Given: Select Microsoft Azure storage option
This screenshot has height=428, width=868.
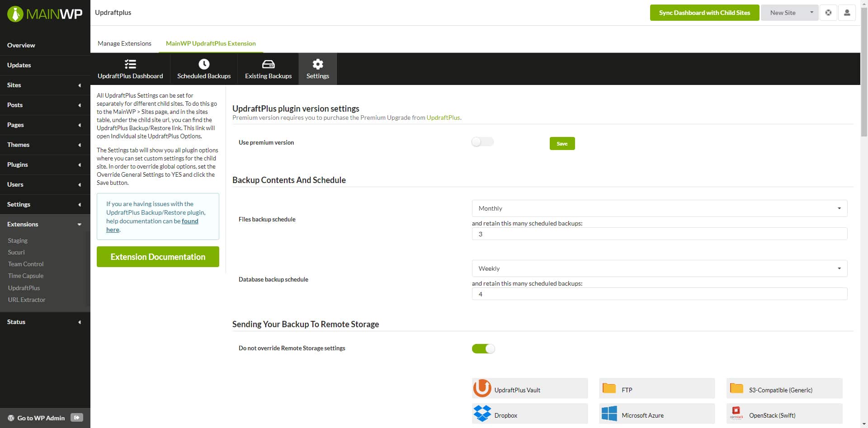Looking at the screenshot, I should tap(609, 413).
